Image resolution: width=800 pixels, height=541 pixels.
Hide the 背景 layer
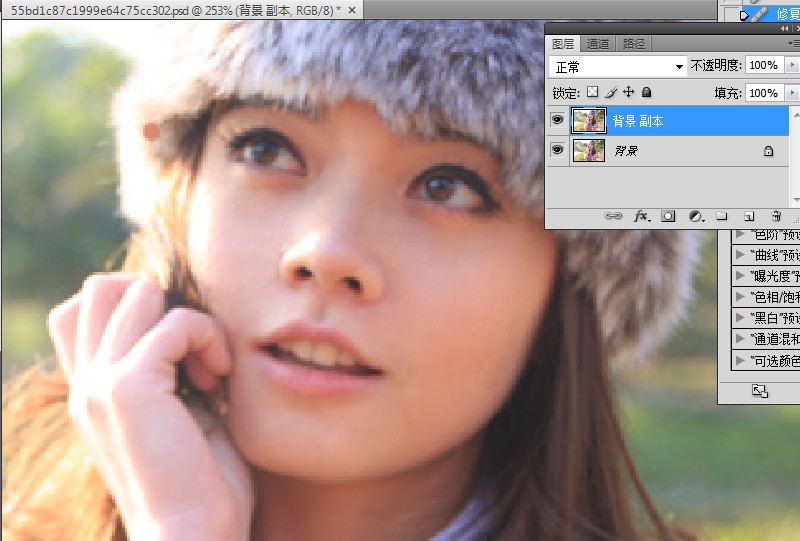[x=557, y=150]
